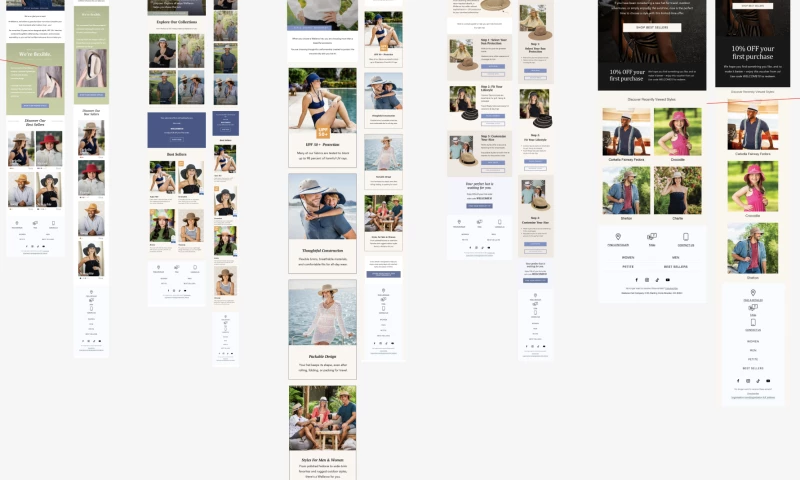This screenshot has width=800, height=480.
Task: Click the location pin icon in the wide recently-viewed email footer
Action: coord(618,237)
